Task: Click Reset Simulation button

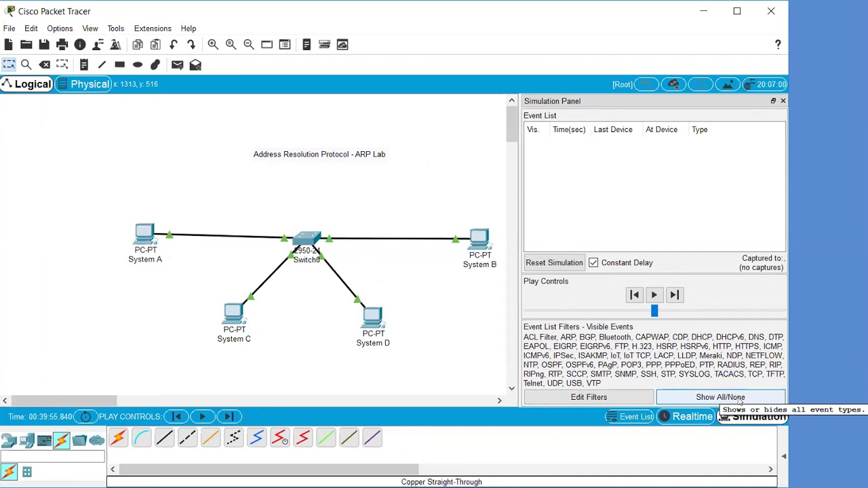Action: [x=554, y=263]
